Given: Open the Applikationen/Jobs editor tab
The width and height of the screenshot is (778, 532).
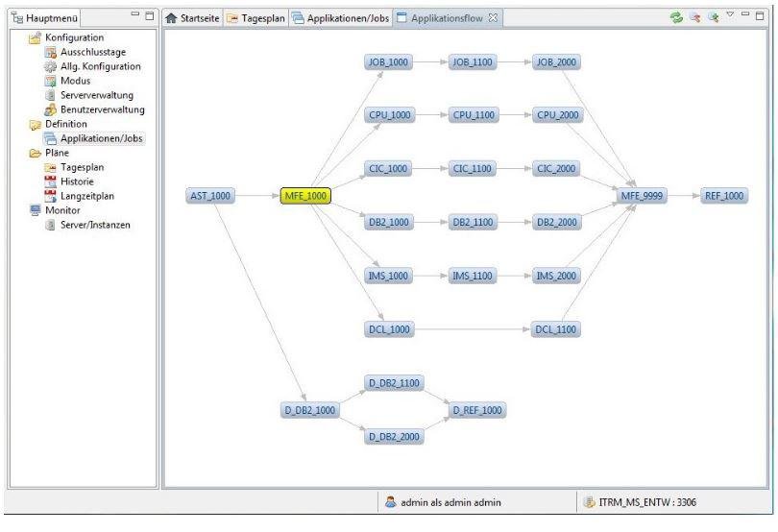Looking at the screenshot, I should coord(341,18).
